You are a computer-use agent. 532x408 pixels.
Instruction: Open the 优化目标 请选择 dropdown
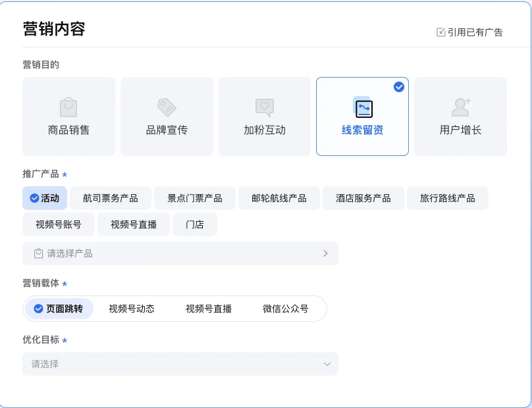[180, 364]
